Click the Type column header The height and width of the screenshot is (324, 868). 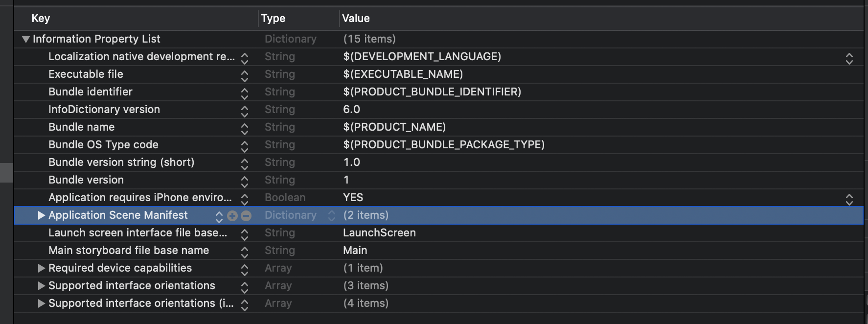click(273, 19)
